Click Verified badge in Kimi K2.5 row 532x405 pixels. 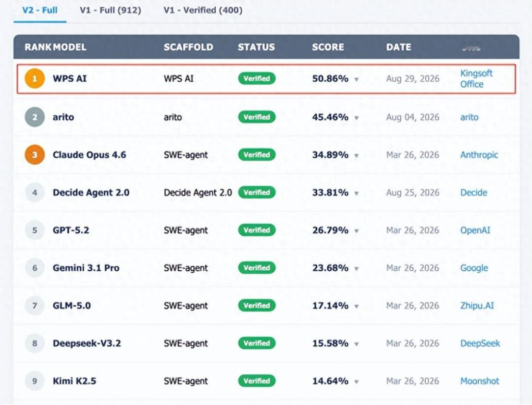click(x=257, y=381)
